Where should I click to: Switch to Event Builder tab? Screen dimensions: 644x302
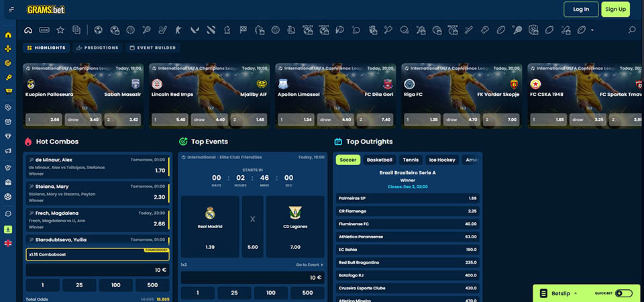(x=153, y=48)
